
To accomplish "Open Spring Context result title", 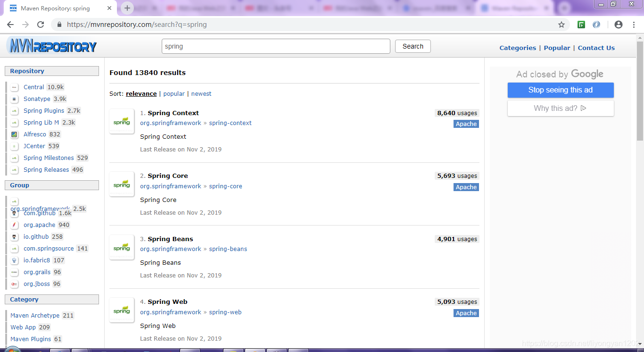I will pyautogui.click(x=173, y=113).
